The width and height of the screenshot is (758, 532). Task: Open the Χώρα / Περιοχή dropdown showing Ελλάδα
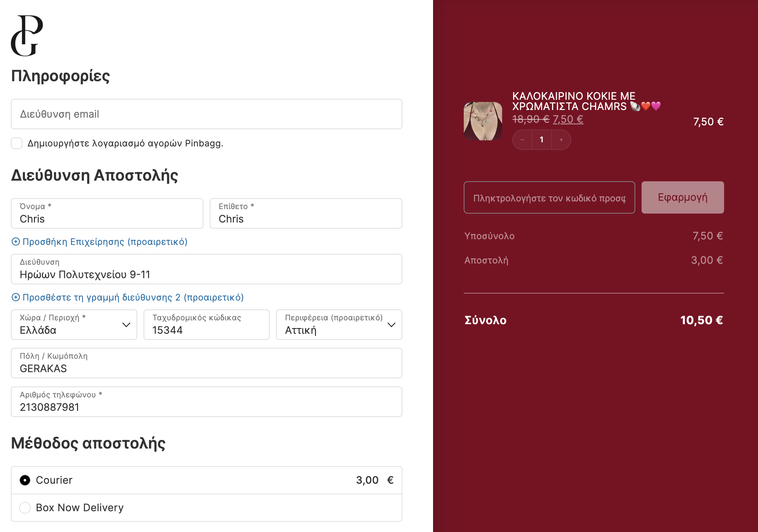(74, 325)
